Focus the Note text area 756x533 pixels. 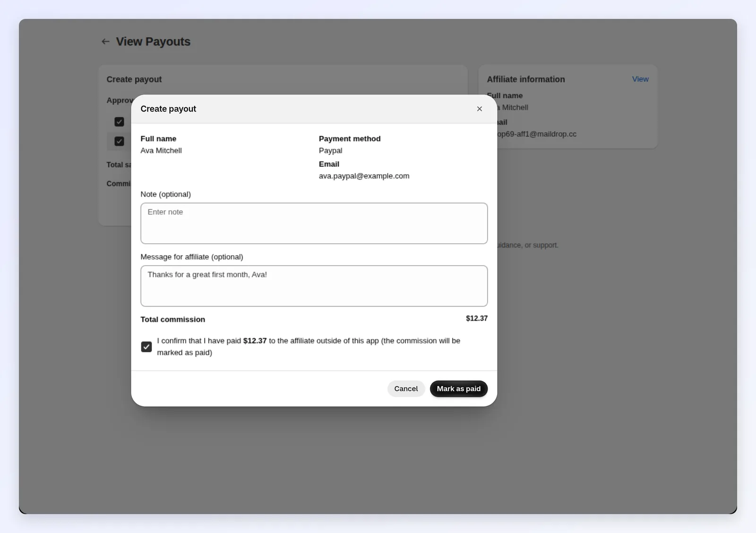[x=314, y=224]
